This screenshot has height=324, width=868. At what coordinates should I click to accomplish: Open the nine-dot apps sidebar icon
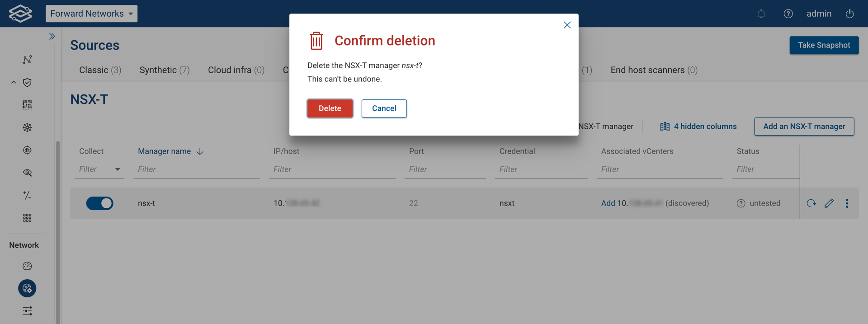[27, 218]
